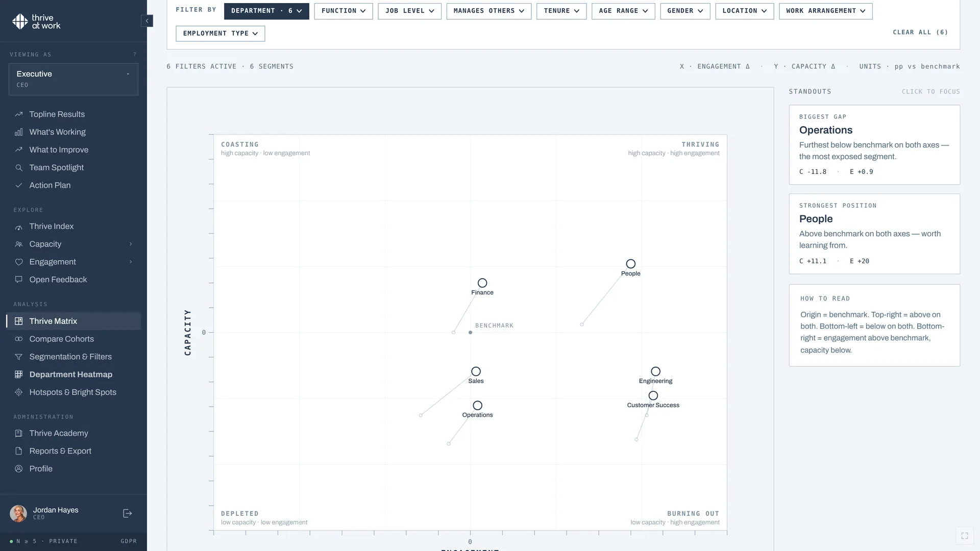Click the Team Spotlight magnifier icon
This screenshot has height=551, width=980.
[19, 168]
